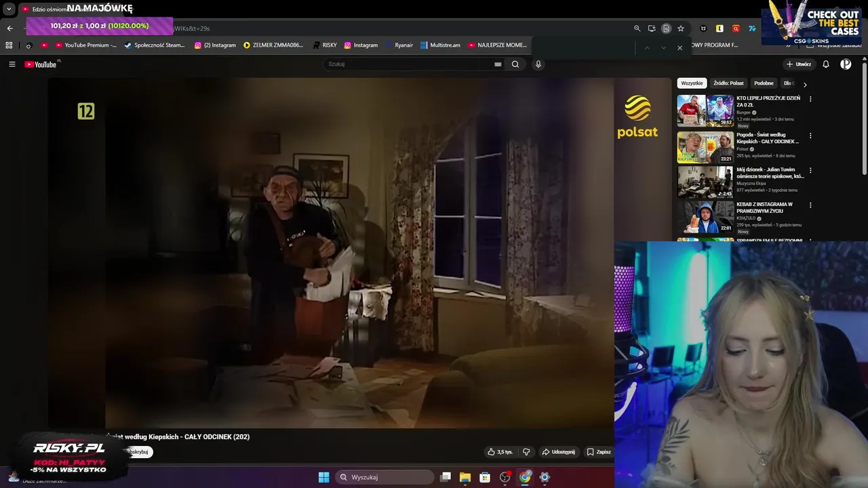Click the YouTube search magnifier button
Viewport: 868px width, 488px height.
(515, 64)
